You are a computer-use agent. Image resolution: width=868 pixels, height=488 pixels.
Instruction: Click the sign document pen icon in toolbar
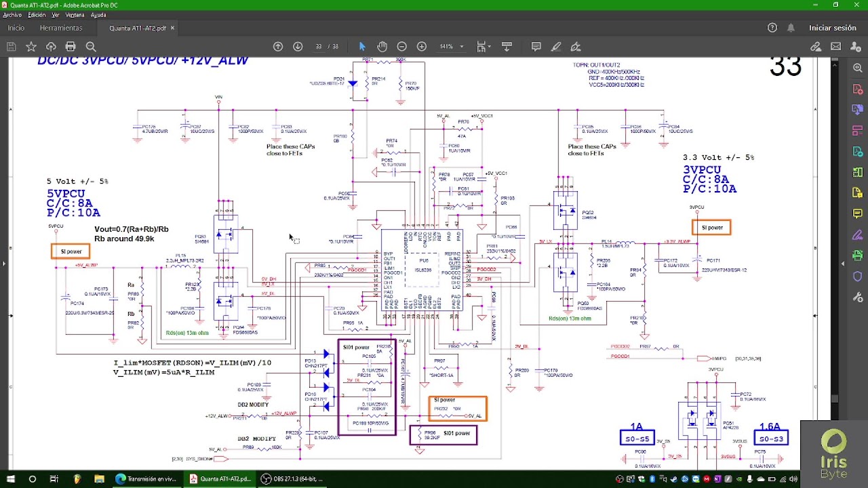pyautogui.click(x=576, y=47)
